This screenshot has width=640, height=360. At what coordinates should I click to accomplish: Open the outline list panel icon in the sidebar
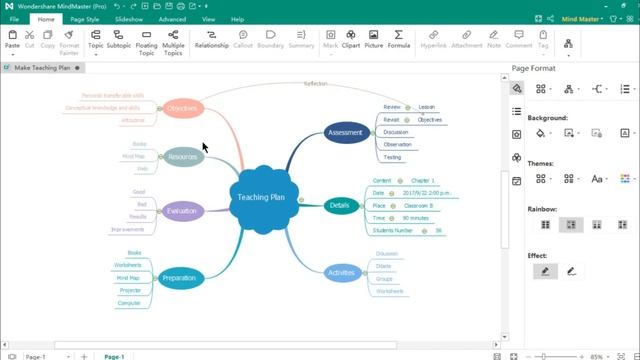point(517,111)
